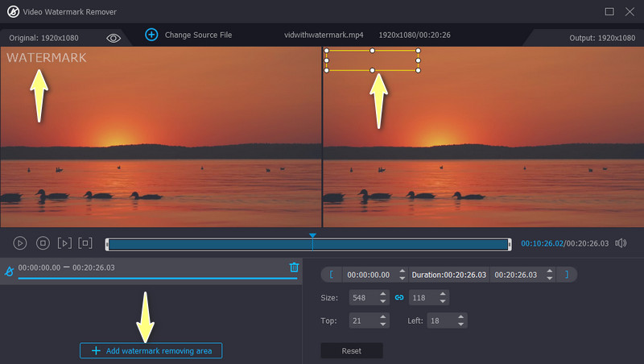This screenshot has height=364, width=644.
Task: Mute the volume speaker icon
Action: pos(621,242)
